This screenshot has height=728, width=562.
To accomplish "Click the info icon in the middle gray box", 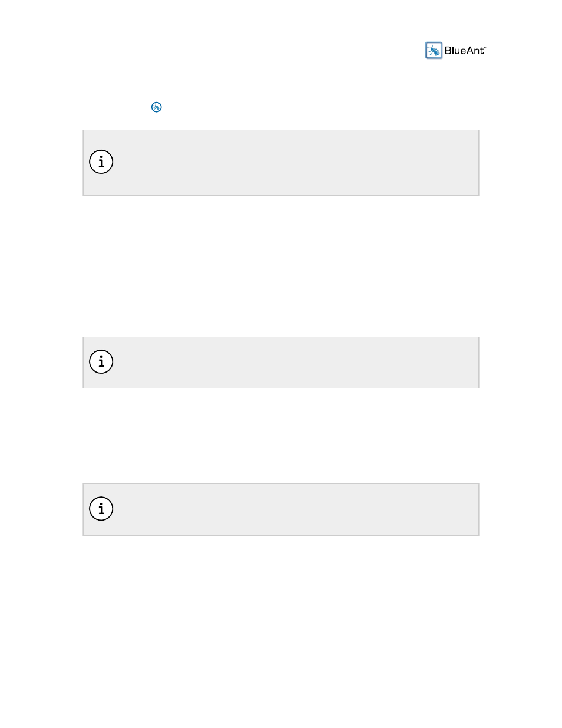I will tap(101, 362).
